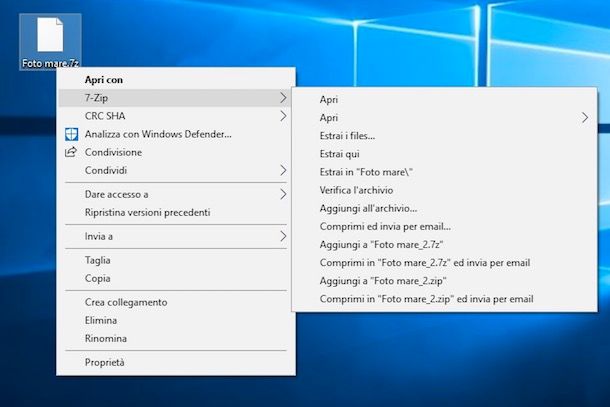The width and height of the screenshot is (610, 407).
Task: Select Rinomina to rename the file
Action: (176, 339)
